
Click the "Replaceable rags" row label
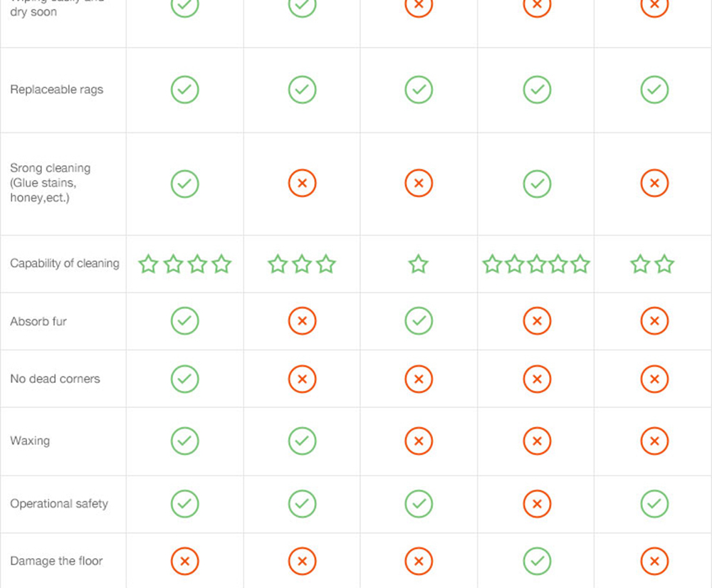click(x=56, y=90)
